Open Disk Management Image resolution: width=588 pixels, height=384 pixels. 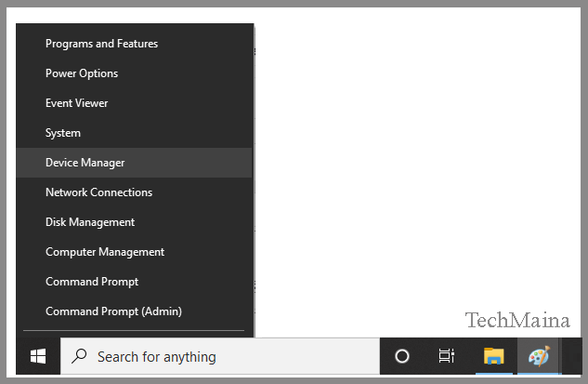[90, 222]
